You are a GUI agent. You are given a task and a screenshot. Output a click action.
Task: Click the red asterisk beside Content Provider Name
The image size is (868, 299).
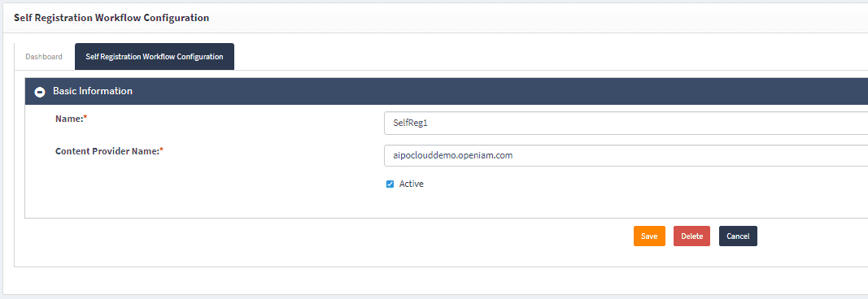(161, 149)
